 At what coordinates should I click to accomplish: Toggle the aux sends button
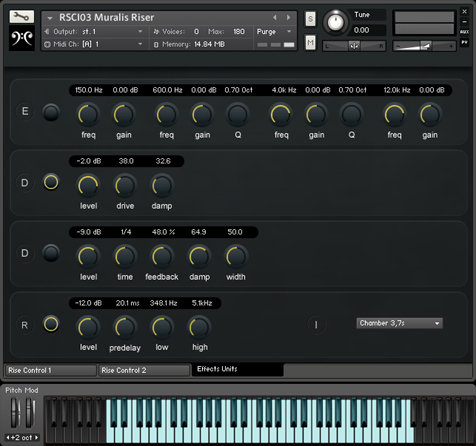point(464,32)
